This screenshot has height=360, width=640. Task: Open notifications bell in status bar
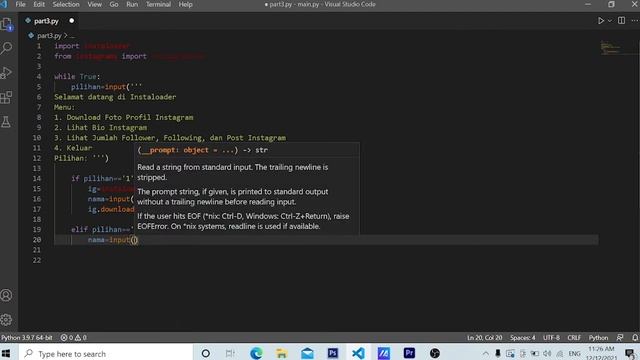tap(635, 338)
